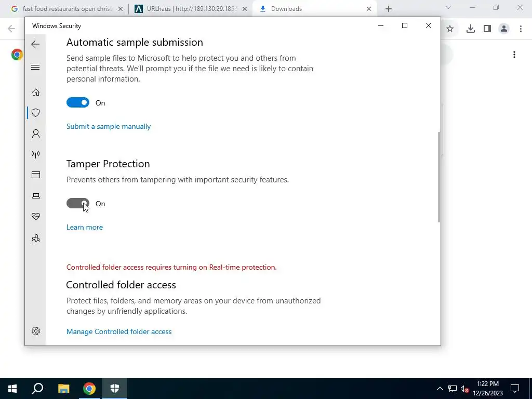The width and height of the screenshot is (532, 399).
Task: Click red Real-time protection warning text
Action: click(171, 267)
